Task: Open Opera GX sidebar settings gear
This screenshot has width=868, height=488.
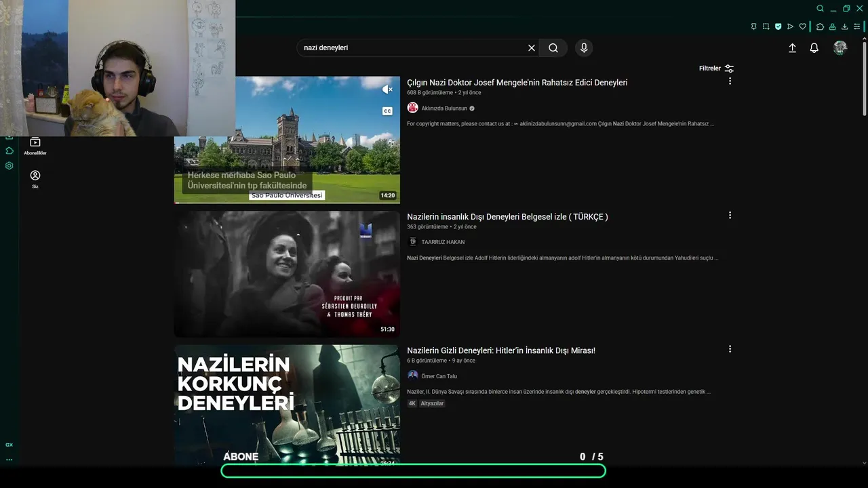Action: point(9,165)
